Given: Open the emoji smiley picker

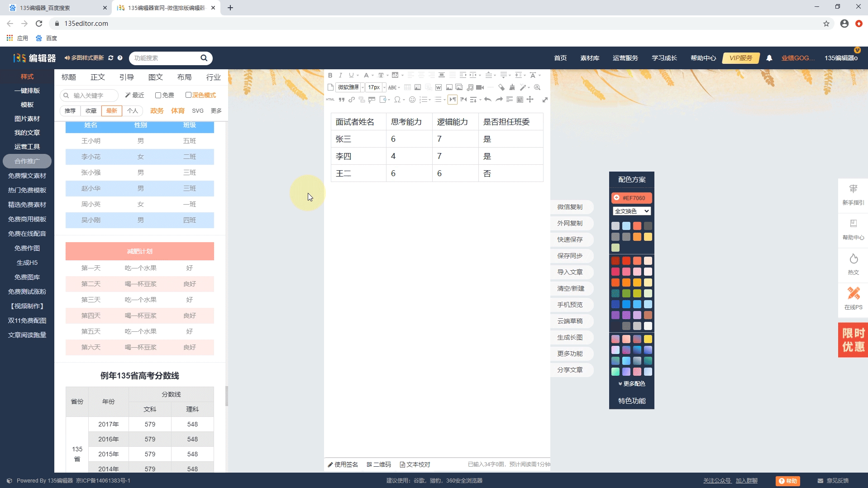Looking at the screenshot, I should pyautogui.click(x=412, y=100).
